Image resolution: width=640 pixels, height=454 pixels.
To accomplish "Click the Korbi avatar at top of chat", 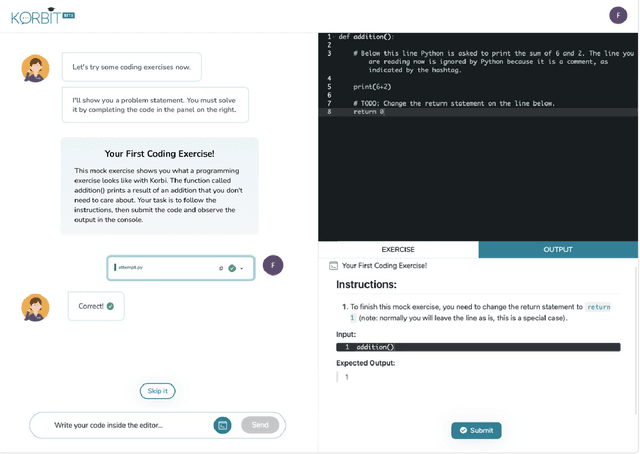I will (36, 68).
